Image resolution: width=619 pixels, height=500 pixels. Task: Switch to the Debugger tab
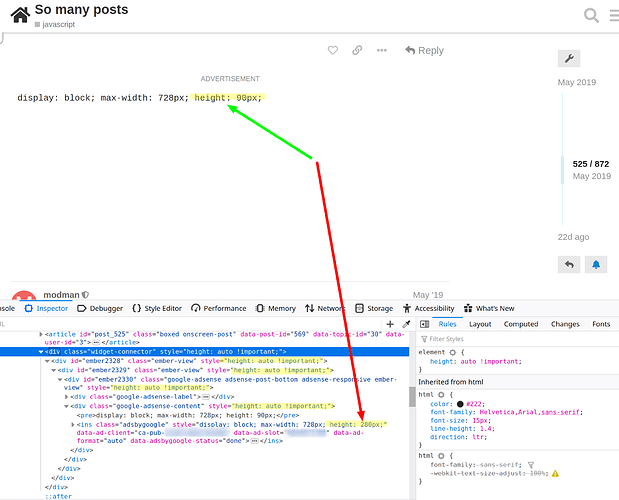(100, 308)
